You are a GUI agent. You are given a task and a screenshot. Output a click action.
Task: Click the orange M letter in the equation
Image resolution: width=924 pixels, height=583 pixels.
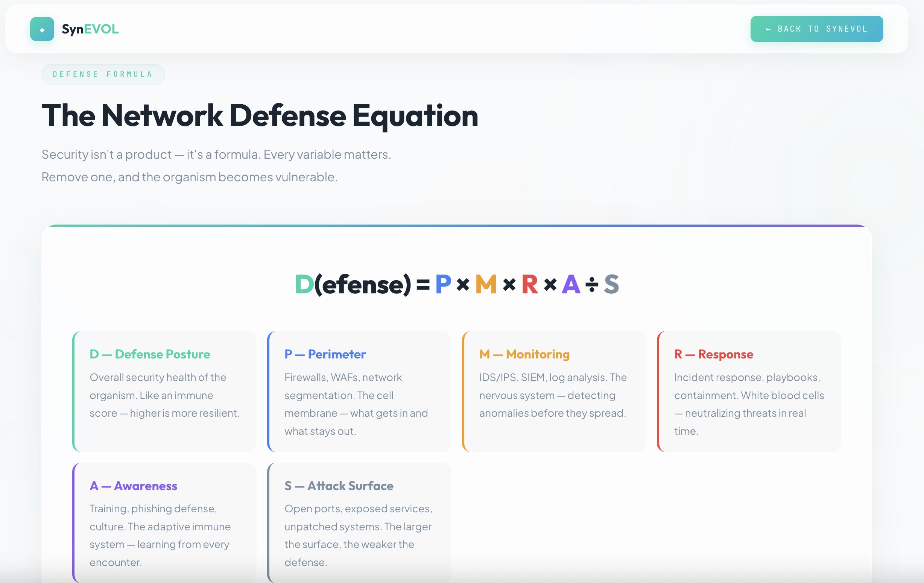coord(485,285)
